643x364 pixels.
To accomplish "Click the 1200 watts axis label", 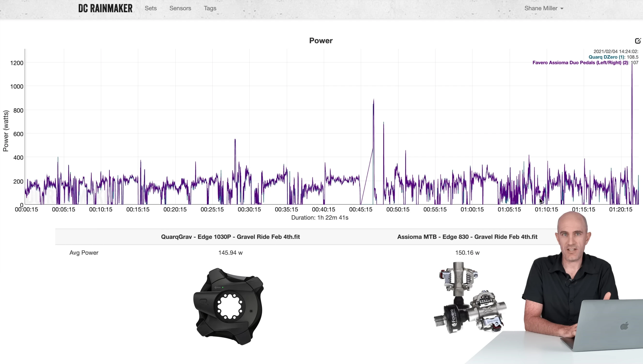I will pos(17,63).
